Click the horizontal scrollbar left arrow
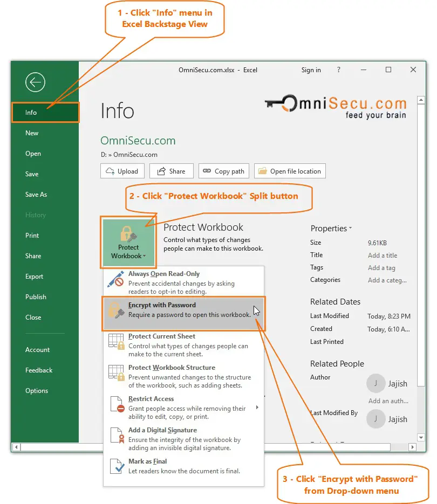The width and height of the screenshot is (437, 504). pyautogui.click(x=16, y=447)
